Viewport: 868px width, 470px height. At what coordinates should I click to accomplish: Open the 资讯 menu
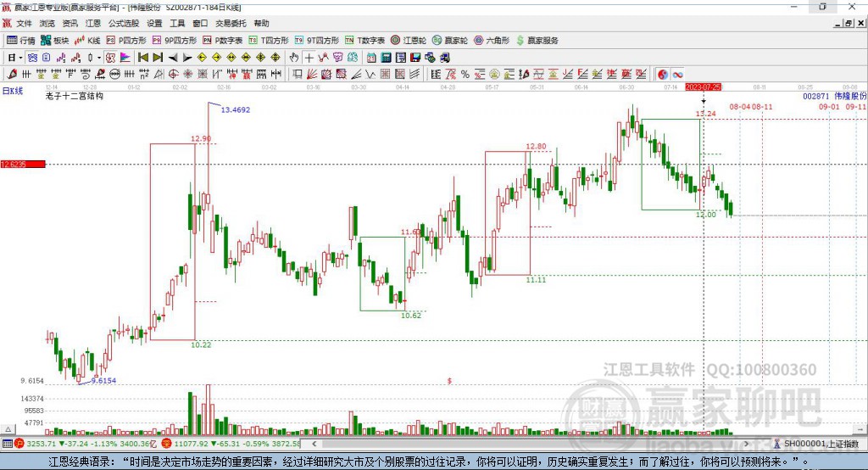pyautogui.click(x=70, y=23)
